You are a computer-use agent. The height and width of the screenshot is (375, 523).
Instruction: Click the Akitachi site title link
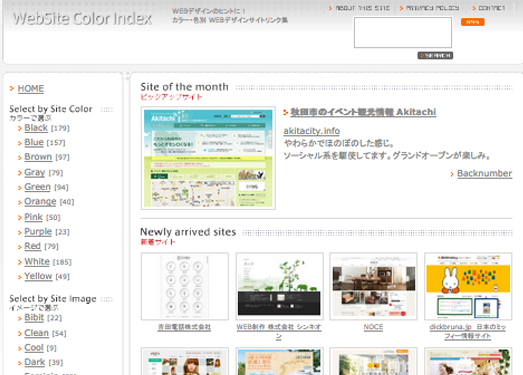[x=363, y=112]
